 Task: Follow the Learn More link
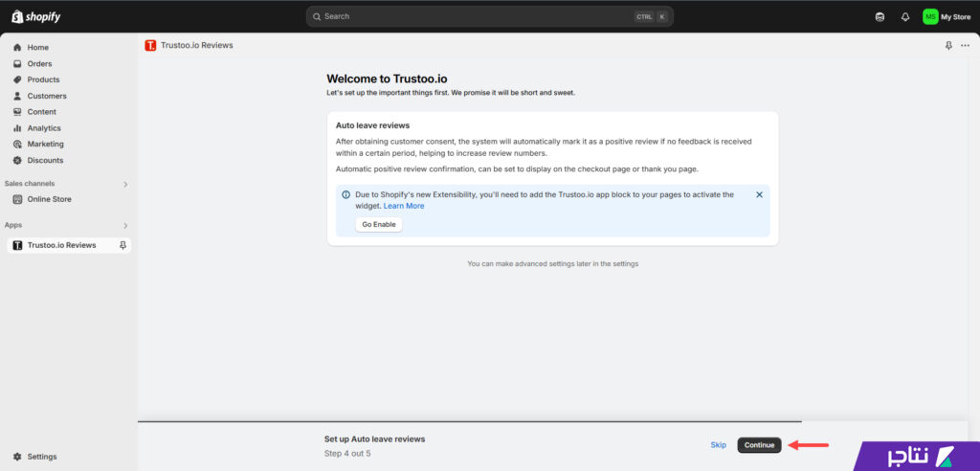point(404,206)
